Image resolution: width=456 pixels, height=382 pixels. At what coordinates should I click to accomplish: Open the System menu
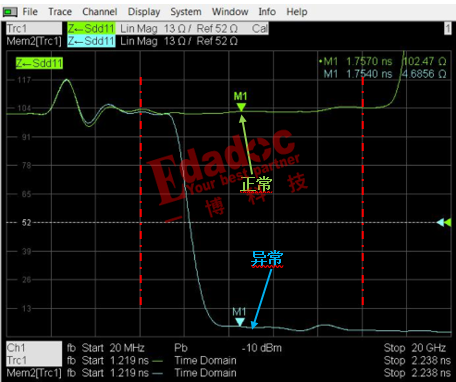pyautogui.click(x=186, y=12)
